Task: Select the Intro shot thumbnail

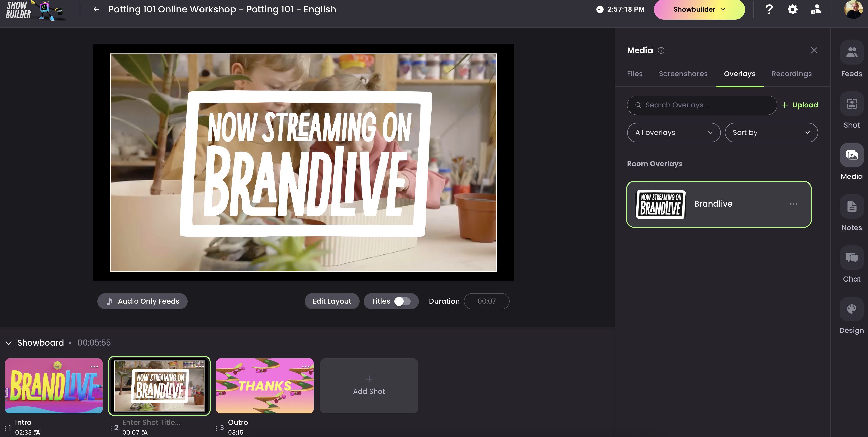Action: pos(54,386)
